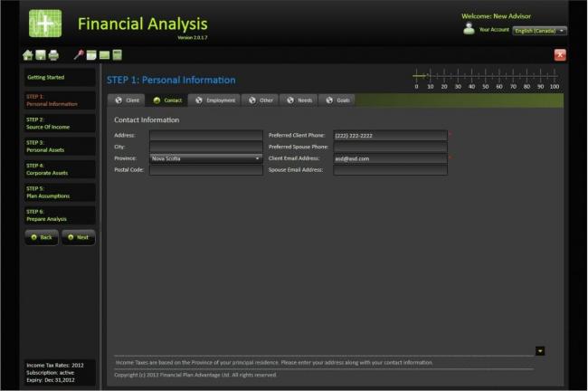Switch to the Employment tab

coord(215,100)
